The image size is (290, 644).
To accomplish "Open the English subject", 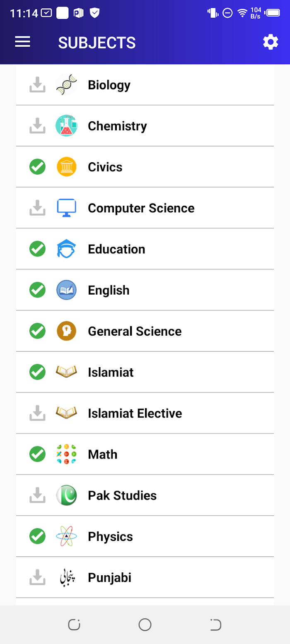I will point(145,290).
